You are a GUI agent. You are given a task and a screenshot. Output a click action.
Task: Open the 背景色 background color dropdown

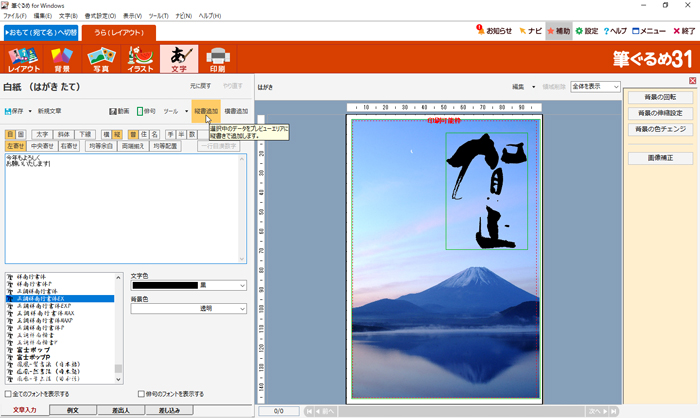pos(244,309)
